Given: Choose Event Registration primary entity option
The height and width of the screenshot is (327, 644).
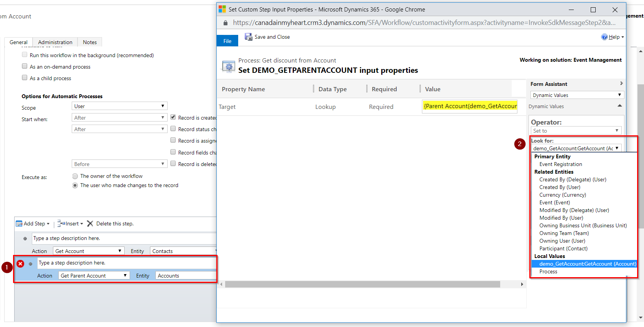Looking at the screenshot, I should [560, 164].
